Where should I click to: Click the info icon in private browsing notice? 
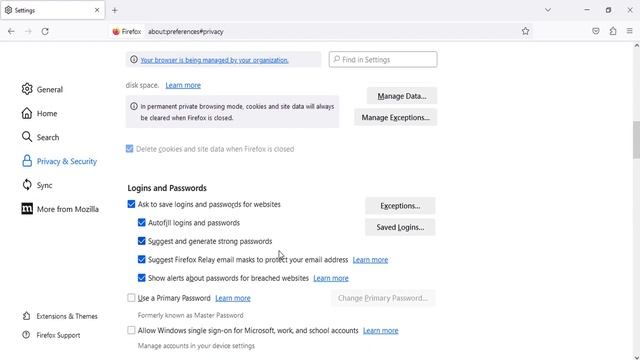tap(133, 106)
